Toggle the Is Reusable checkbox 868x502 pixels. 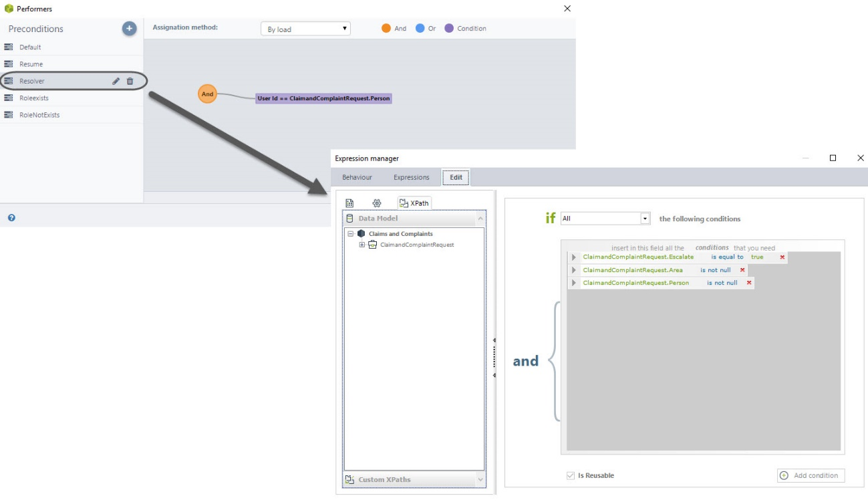(x=570, y=476)
